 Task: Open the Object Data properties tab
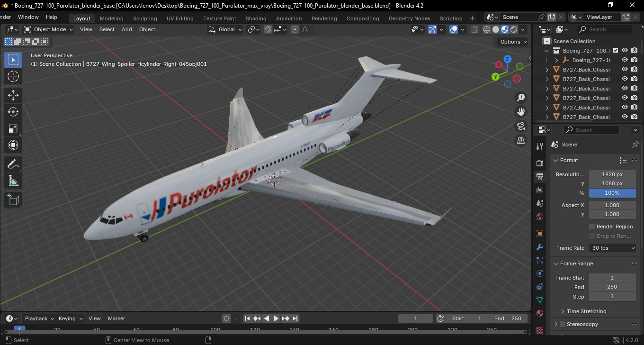[540, 300]
